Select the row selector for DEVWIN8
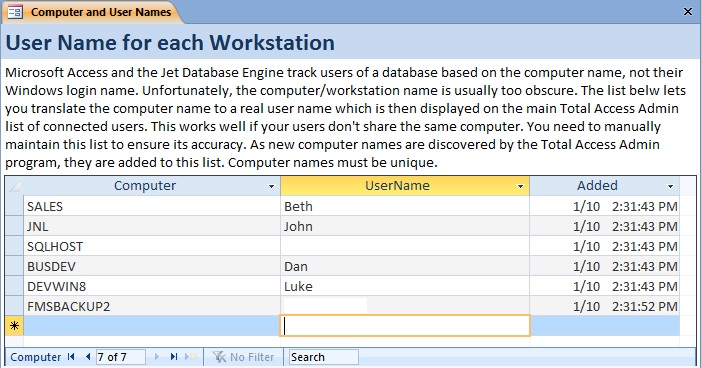702x368 pixels. (x=14, y=286)
